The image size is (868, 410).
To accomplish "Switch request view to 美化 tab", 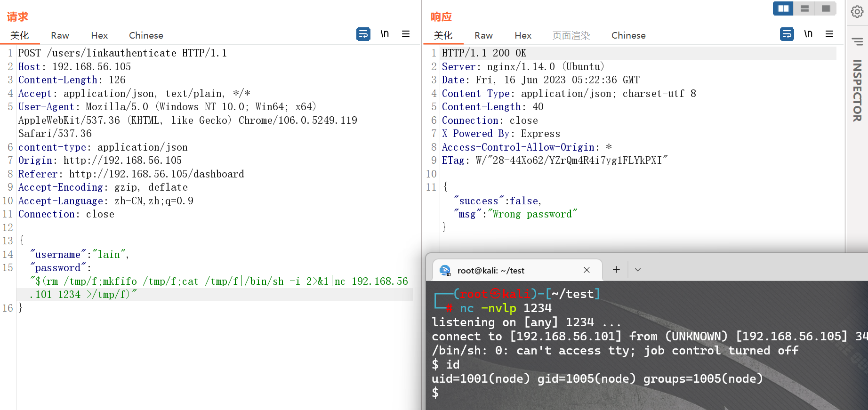I will pyautogui.click(x=20, y=35).
